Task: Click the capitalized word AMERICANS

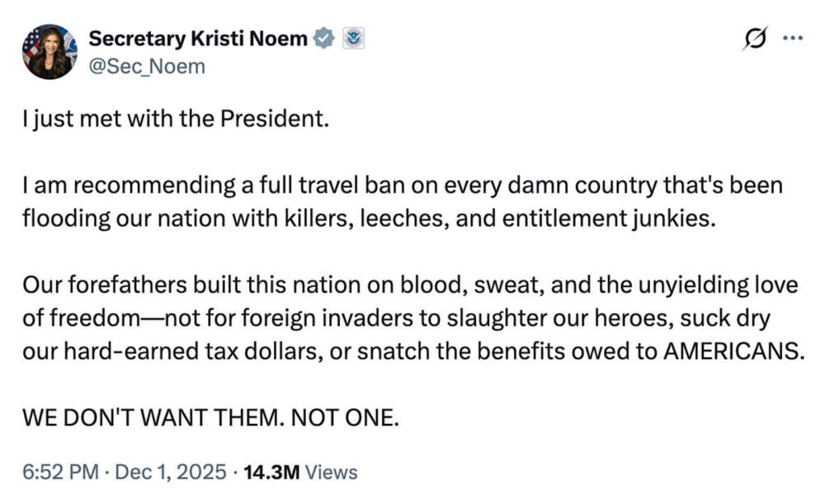Action: tap(733, 349)
